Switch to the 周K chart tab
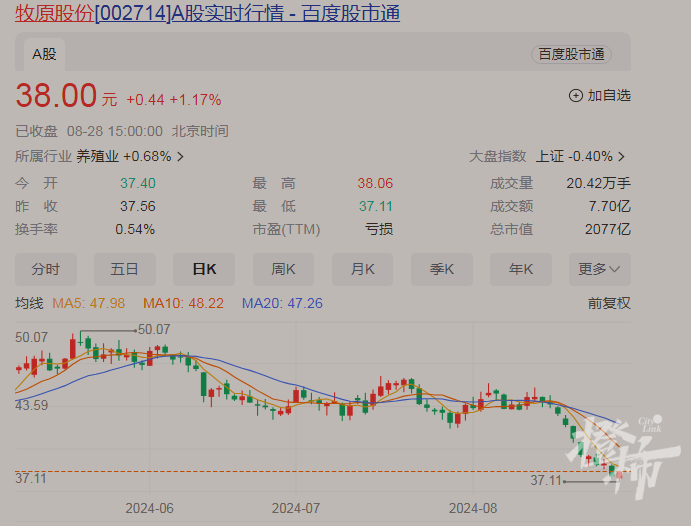691x526 pixels. click(283, 269)
